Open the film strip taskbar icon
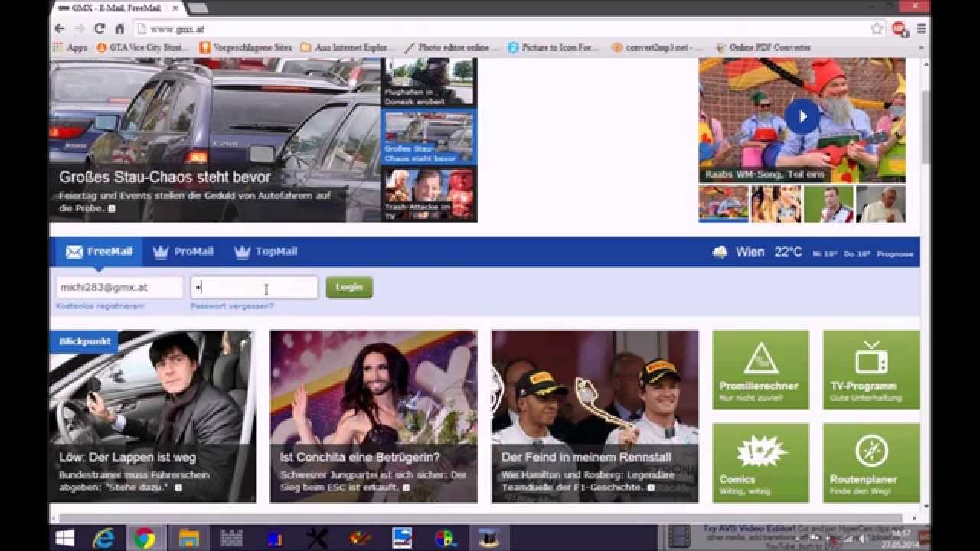The image size is (980, 551). click(x=678, y=536)
